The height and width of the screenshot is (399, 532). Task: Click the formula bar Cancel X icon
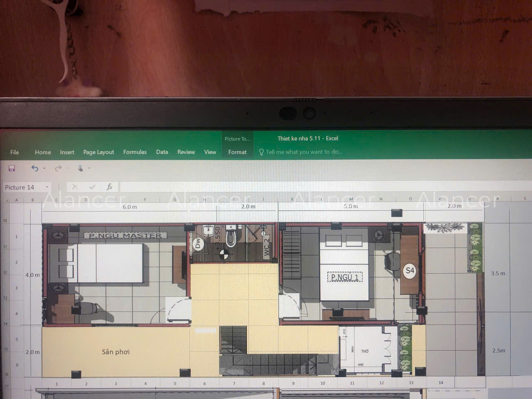75,187
